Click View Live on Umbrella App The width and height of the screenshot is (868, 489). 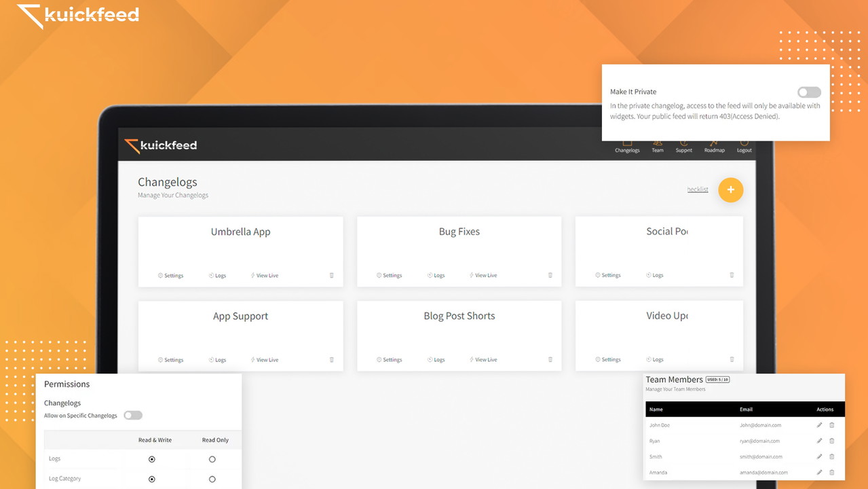click(x=265, y=275)
